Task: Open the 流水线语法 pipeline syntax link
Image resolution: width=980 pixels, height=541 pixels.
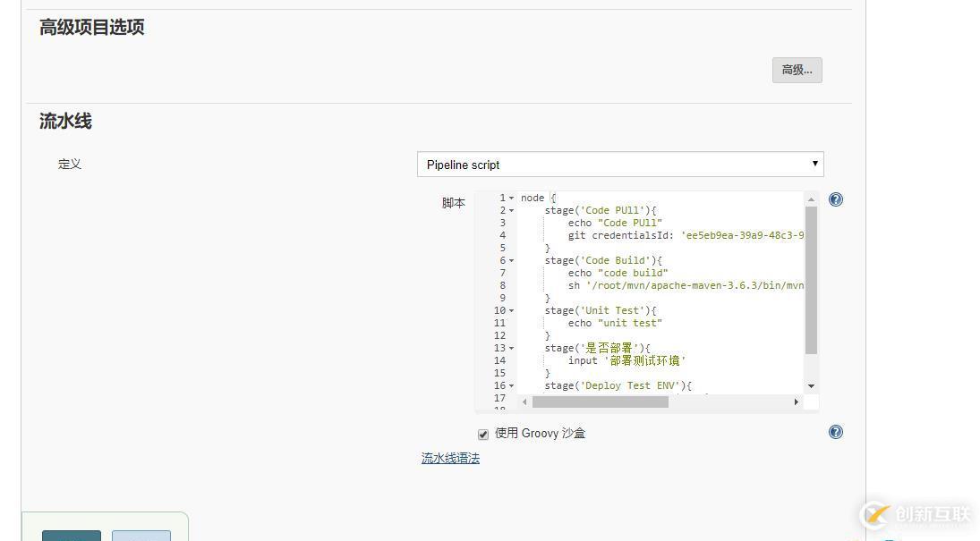Action: (x=450, y=457)
